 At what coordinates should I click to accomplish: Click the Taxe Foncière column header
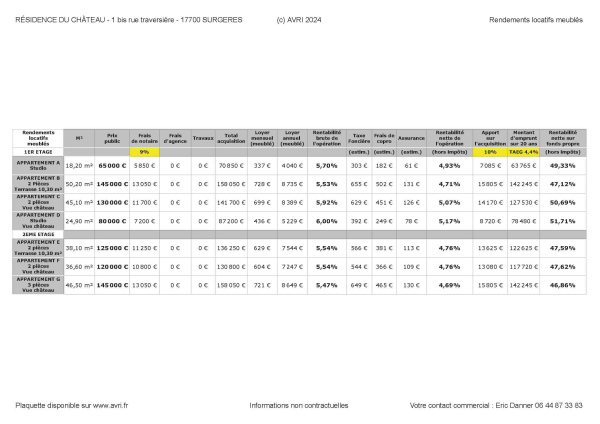coord(360,137)
